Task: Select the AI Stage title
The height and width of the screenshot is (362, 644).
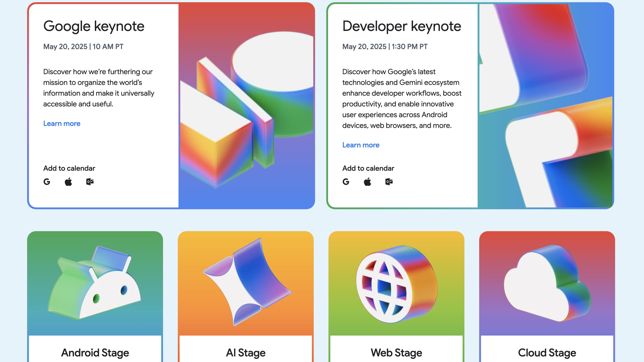Action: (x=246, y=353)
